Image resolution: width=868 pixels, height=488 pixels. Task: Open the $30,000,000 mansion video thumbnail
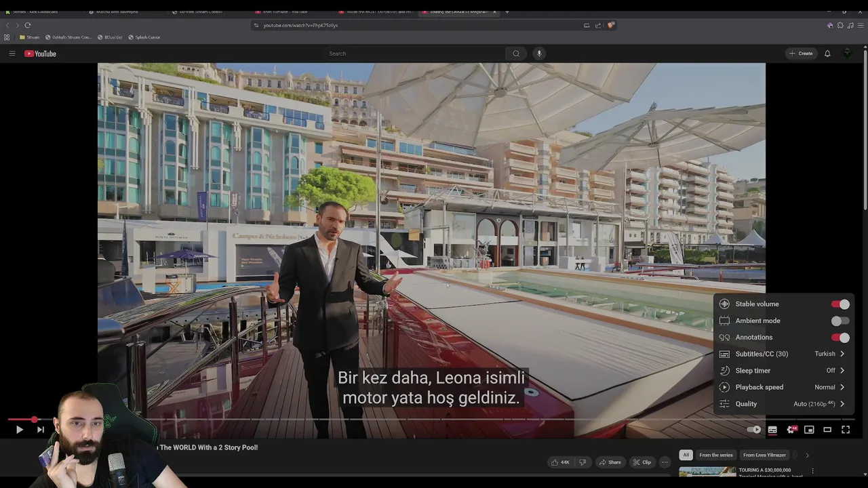[x=707, y=472]
